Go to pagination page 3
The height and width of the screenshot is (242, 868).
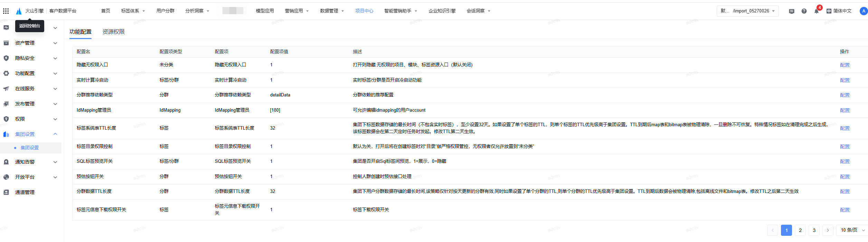click(814, 230)
